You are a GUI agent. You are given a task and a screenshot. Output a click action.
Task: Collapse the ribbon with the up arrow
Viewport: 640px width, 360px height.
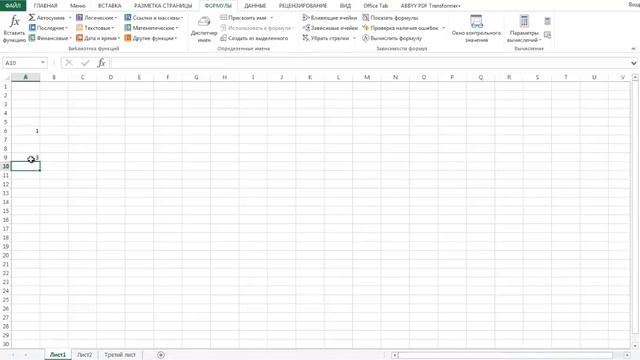(x=633, y=49)
